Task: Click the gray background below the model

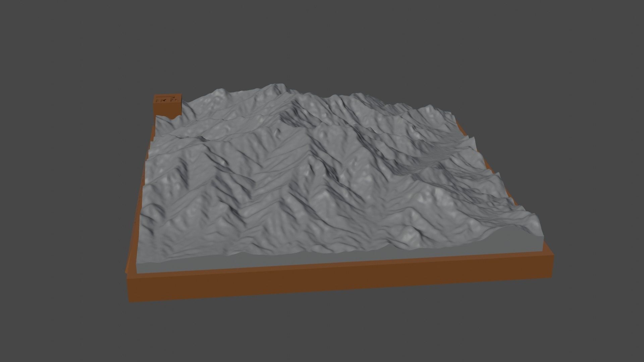Action: (x=322, y=335)
